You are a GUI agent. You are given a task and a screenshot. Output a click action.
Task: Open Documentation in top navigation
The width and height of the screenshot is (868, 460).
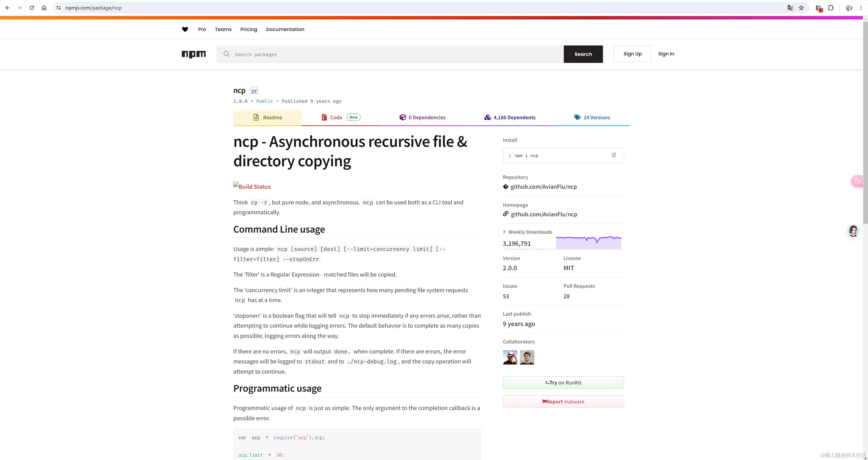[285, 29]
